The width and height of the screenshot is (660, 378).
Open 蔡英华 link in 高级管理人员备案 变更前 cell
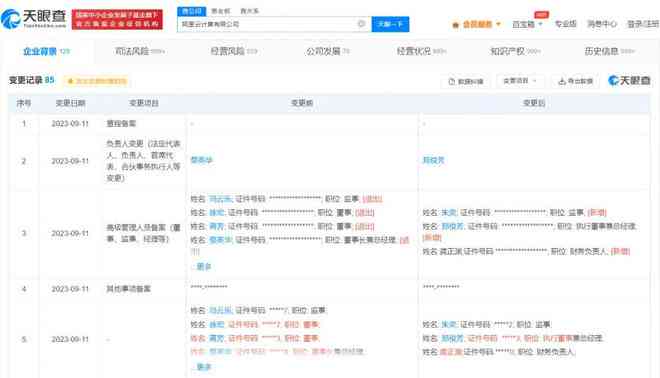[221, 240]
